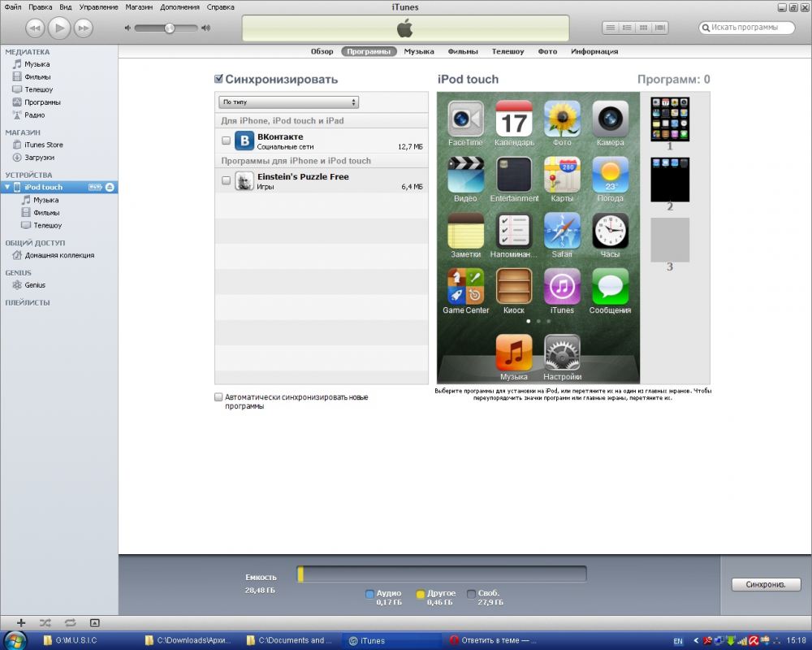The height and width of the screenshot is (650, 812).
Task: Switch to the device Музыка tab
Action: (x=419, y=51)
